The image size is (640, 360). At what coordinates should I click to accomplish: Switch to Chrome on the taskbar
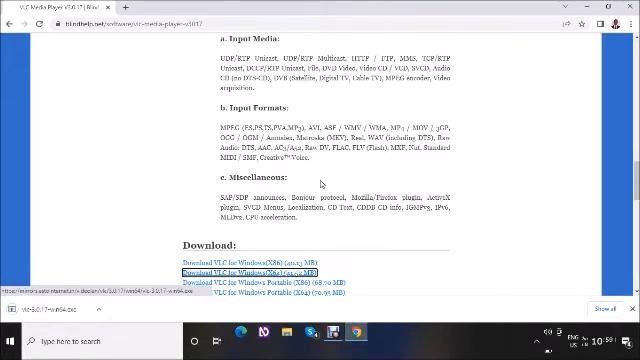coord(356,332)
